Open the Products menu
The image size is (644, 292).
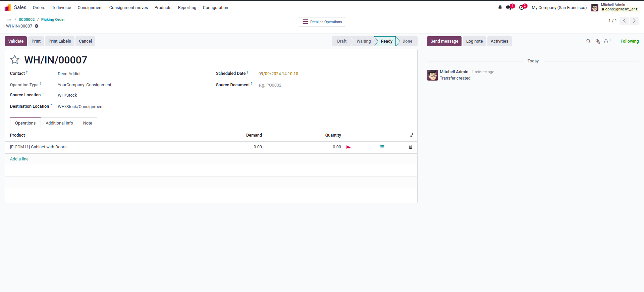(x=163, y=8)
